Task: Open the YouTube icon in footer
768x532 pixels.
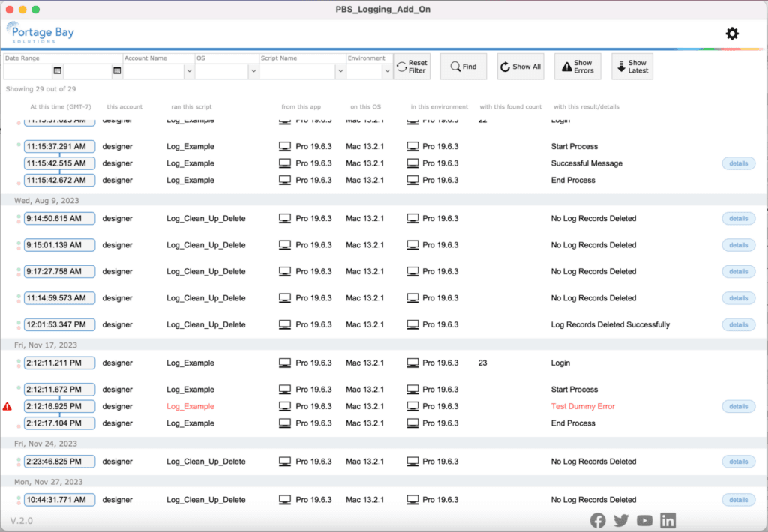Action: click(644, 520)
